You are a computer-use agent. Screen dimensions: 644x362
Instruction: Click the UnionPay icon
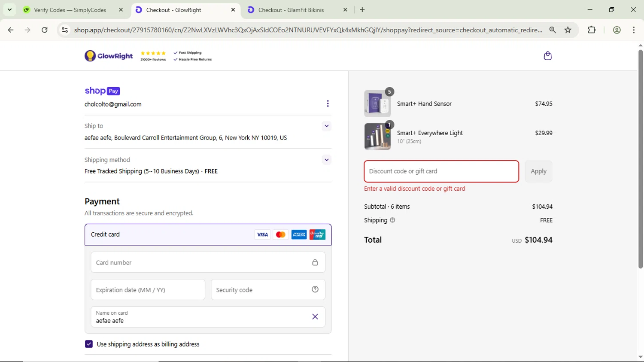tap(318, 234)
